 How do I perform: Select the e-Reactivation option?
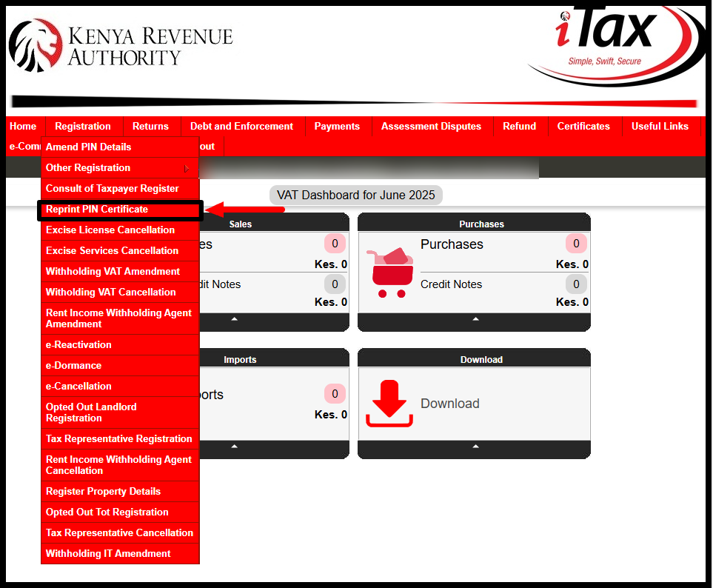click(x=79, y=344)
